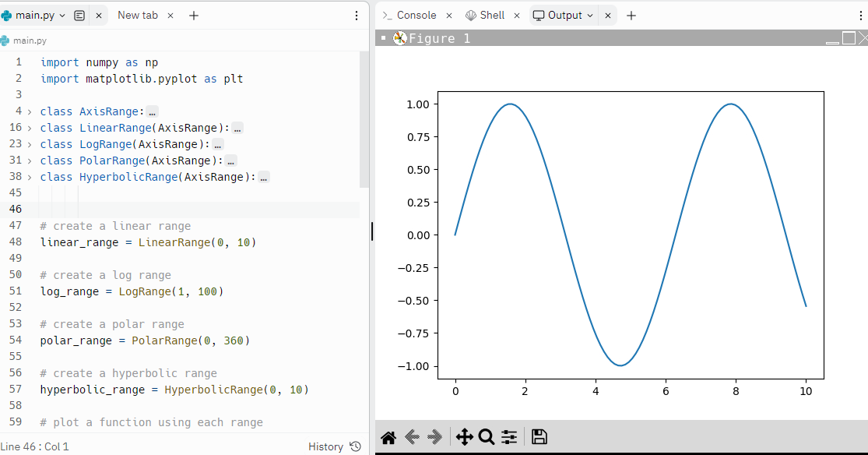
Task: Go forward to the next plot view
Action: (x=434, y=437)
